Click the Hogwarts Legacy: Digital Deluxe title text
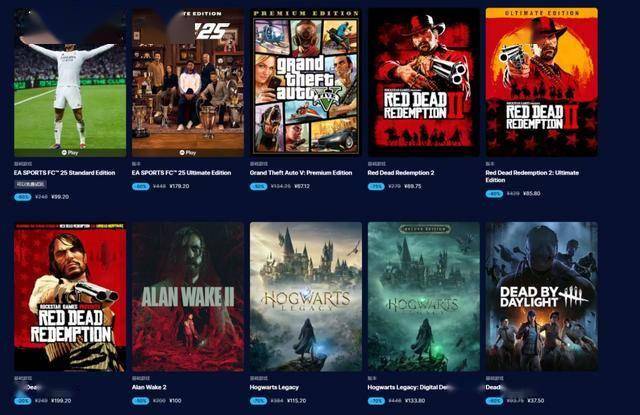This screenshot has width=640, height=415. tap(410, 387)
